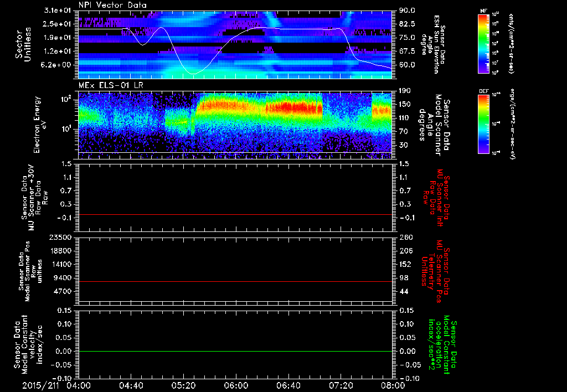Click the 05:20 time tick label
This screenshot has height=392, width=567.
point(183,384)
